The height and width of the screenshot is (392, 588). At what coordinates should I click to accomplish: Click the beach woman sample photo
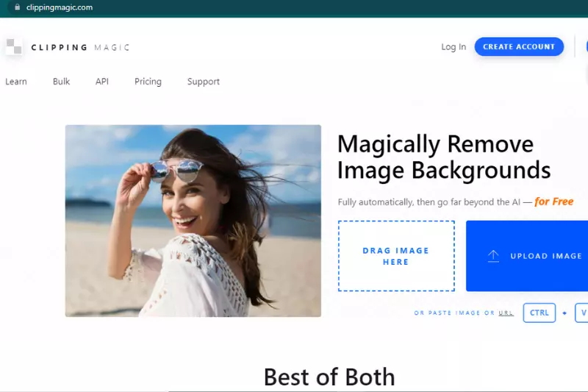coord(193,221)
